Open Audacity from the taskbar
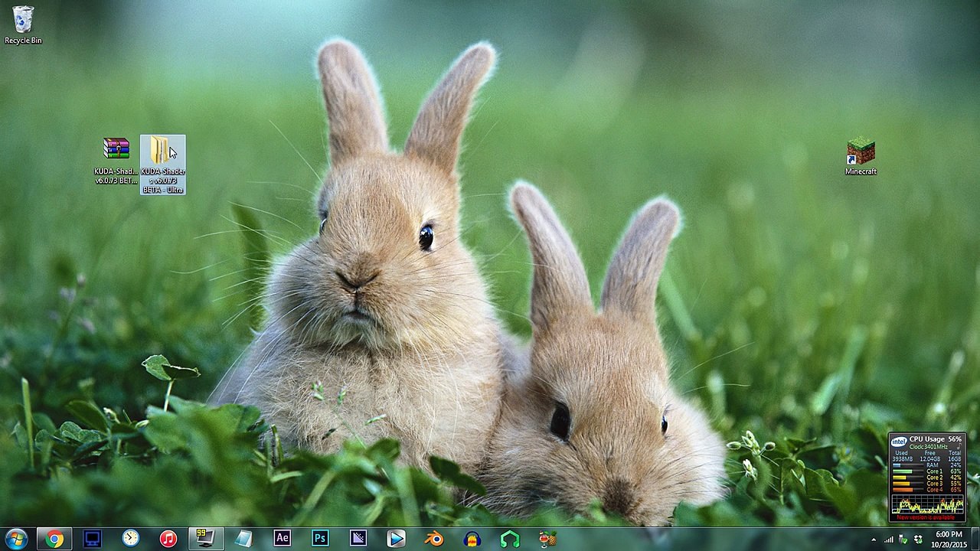 pyautogui.click(x=472, y=539)
